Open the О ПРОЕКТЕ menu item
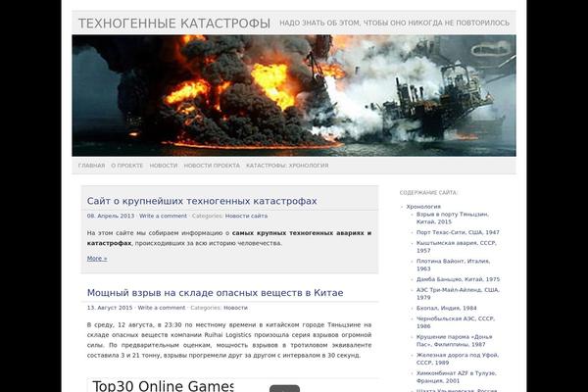Image resolution: width=588 pixels, height=392 pixels. pyautogui.click(x=127, y=166)
